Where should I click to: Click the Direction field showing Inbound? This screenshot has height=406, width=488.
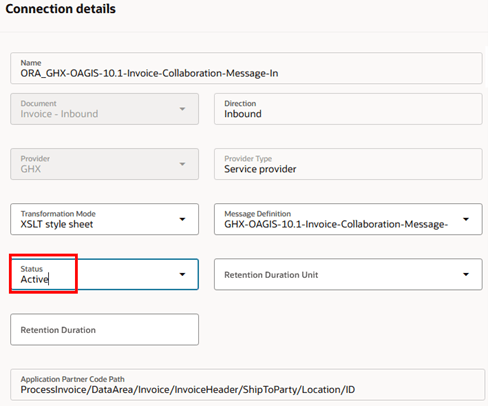coord(348,109)
